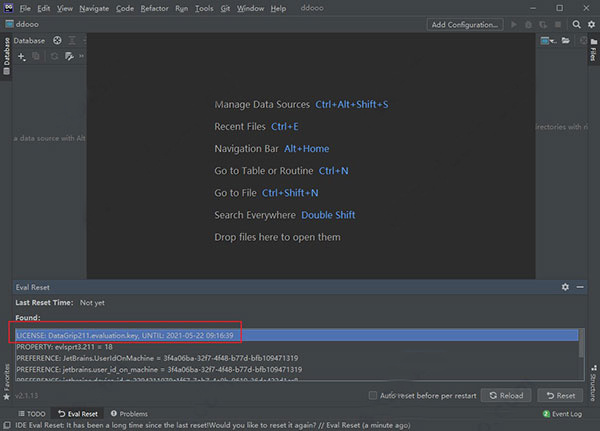Click the Run triangle icon
This screenshot has width=600, height=431.
click(x=514, y=24)
